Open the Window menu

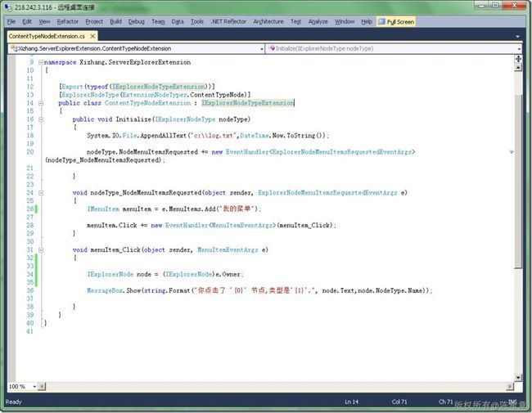coord(345,22)
